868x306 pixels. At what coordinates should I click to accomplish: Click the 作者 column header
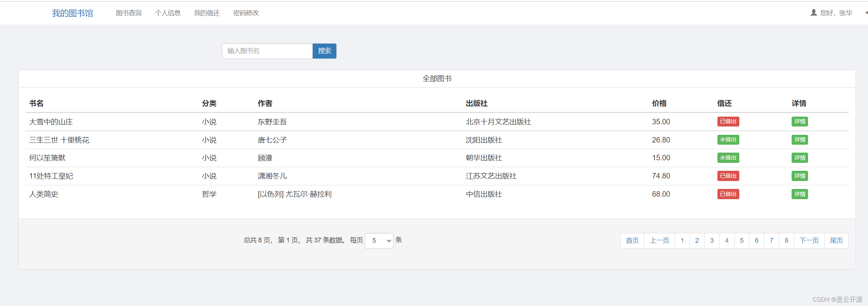click(x=265, y=104)
